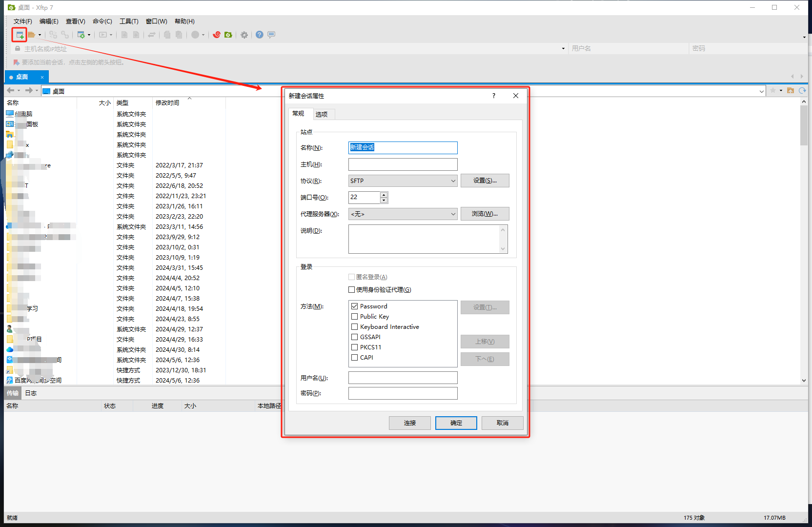Click the reconnect icon in toolbar
The width and height of the screenshot is (812, 527).
click(x=53, y=35)
